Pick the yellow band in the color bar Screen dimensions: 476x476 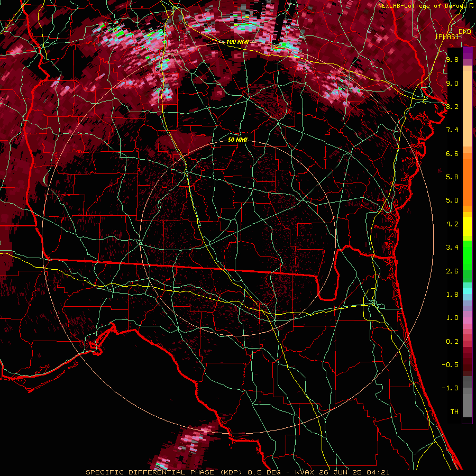coord(467,226)
